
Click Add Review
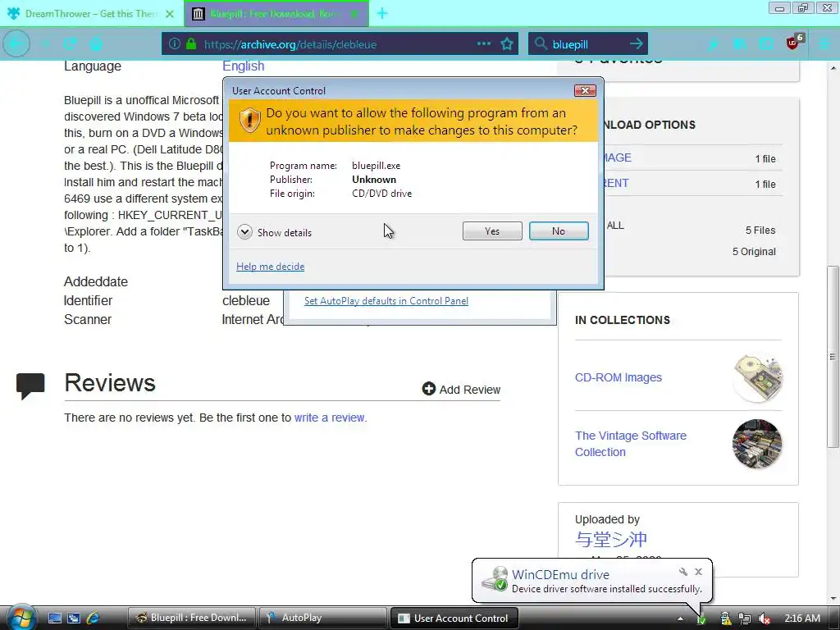[461, 390]
